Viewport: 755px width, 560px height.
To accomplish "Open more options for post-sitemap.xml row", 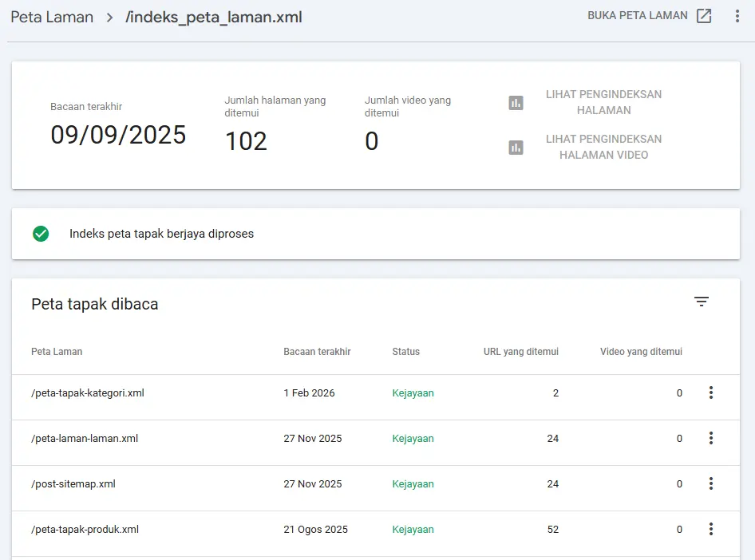I will [x=710, y=483].
